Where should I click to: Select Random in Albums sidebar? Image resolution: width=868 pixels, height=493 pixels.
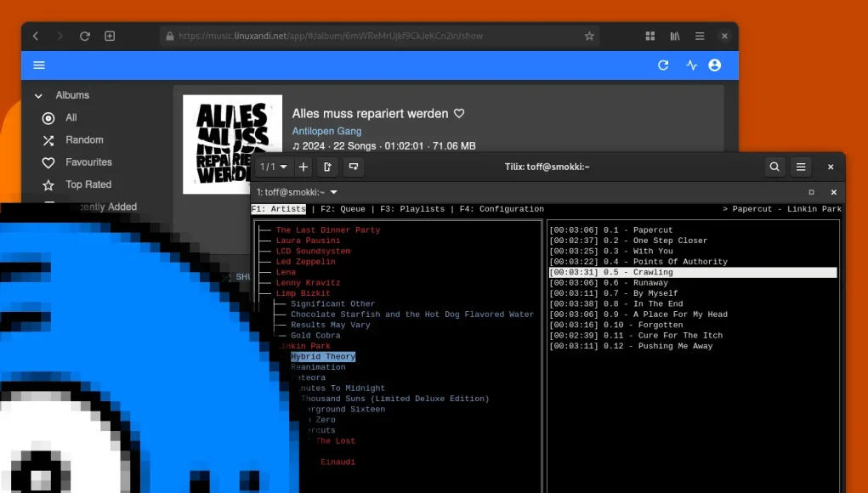[x=84, y=140]
